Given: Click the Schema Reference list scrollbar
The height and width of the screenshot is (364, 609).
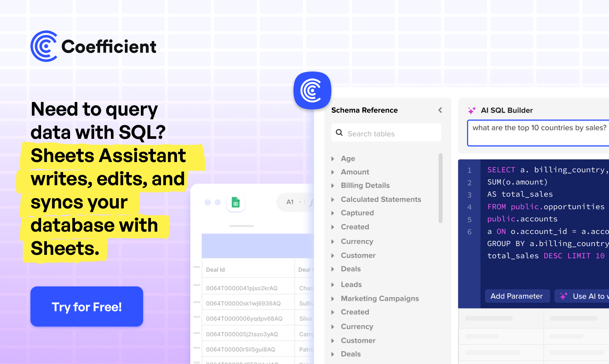Looking at the screenshot, I should (440, 188).
